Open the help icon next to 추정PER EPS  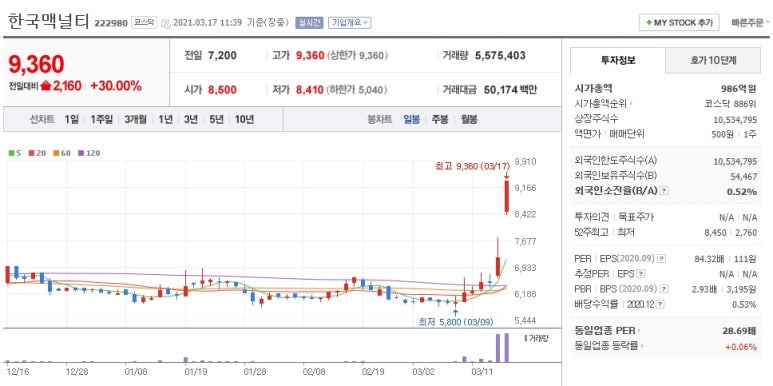click(640, 274)
